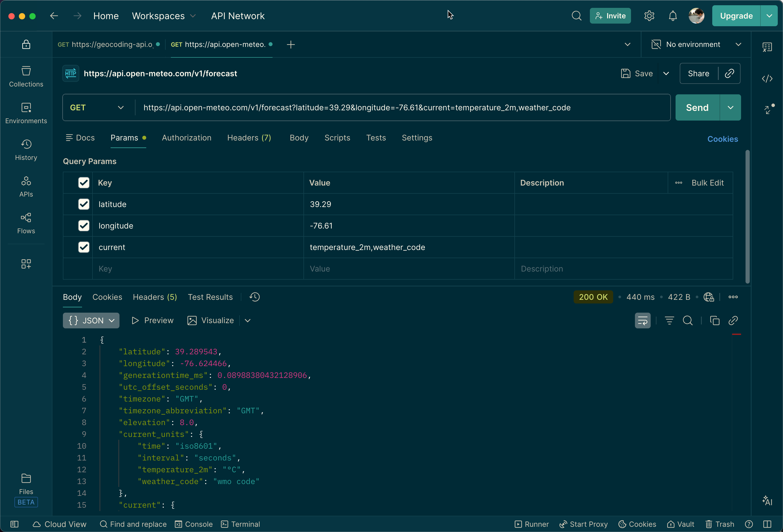Search within the response body
This screenshot has width=783, height=532.
point(688,321)
